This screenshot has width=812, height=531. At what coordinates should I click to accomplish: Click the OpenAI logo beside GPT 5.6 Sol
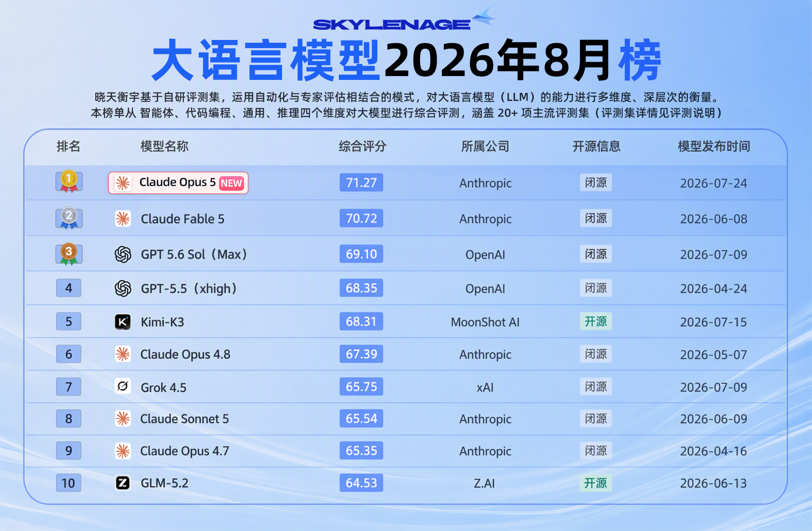[123, 254]
